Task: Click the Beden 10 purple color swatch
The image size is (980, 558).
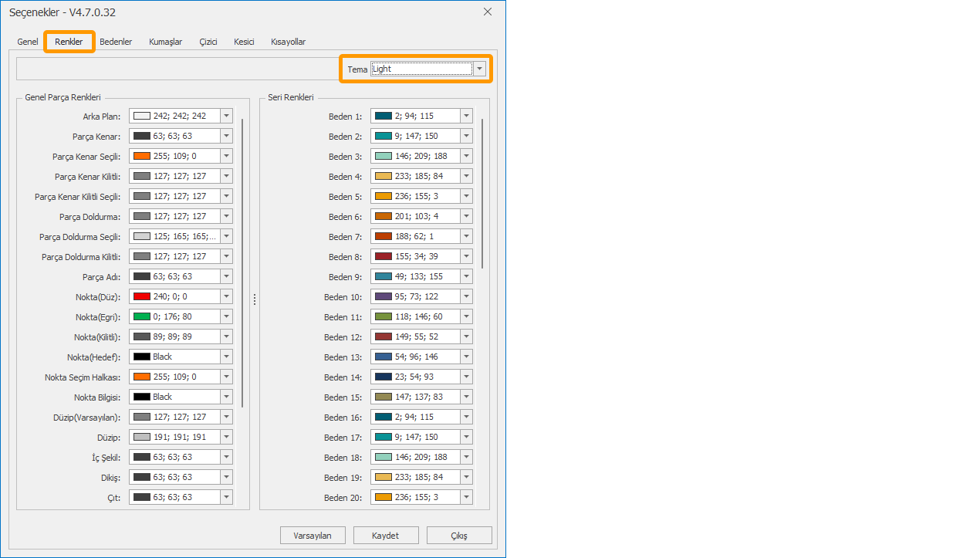Action: tap(384, 296)
